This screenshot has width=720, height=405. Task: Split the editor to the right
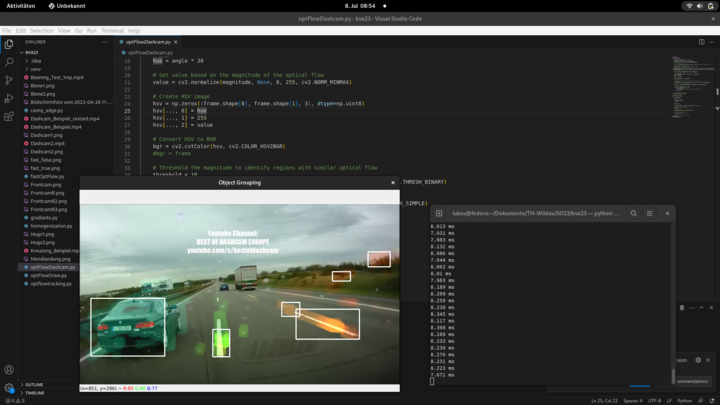(x=702, y=42)
